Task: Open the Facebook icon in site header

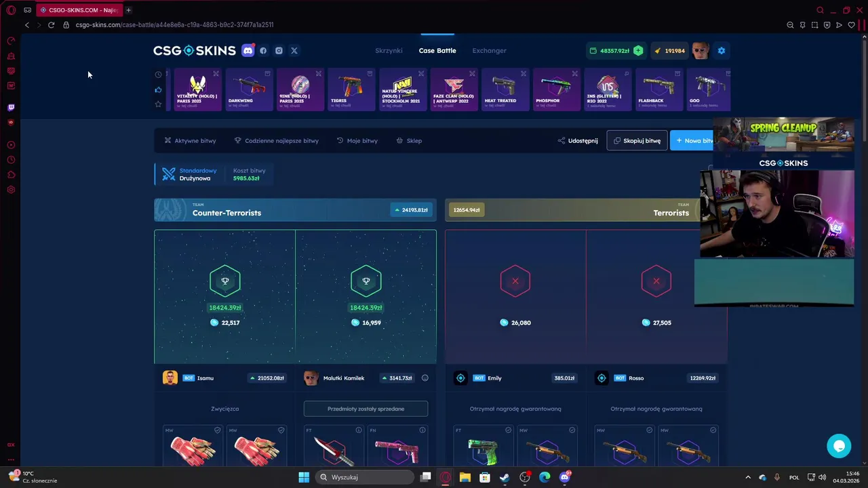Action: [263, 50]
